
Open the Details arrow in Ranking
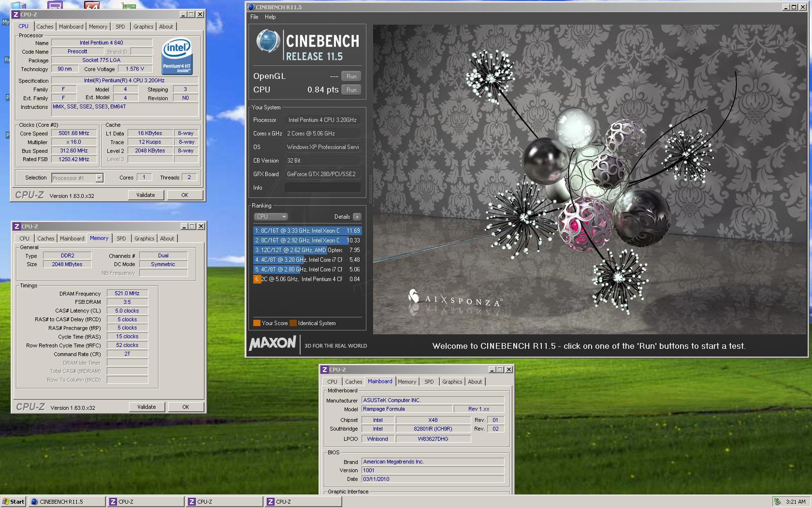coord(357,217)
